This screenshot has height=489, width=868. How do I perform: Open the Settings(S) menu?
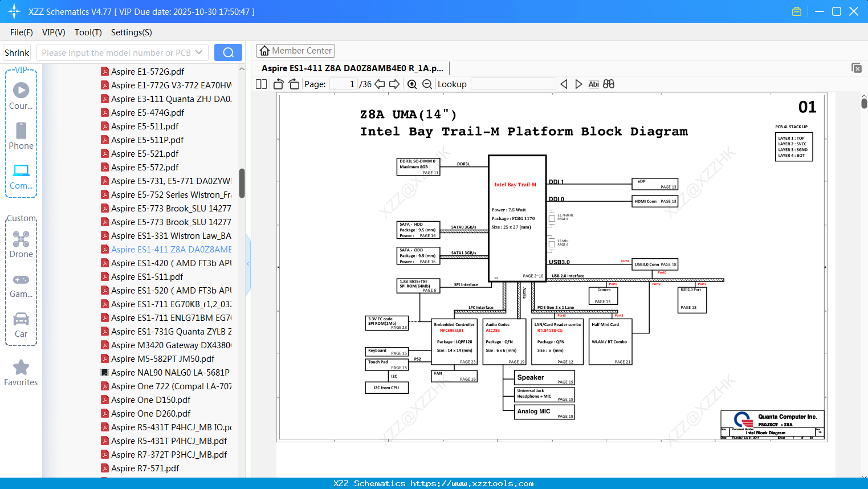(x=131, y=32)
